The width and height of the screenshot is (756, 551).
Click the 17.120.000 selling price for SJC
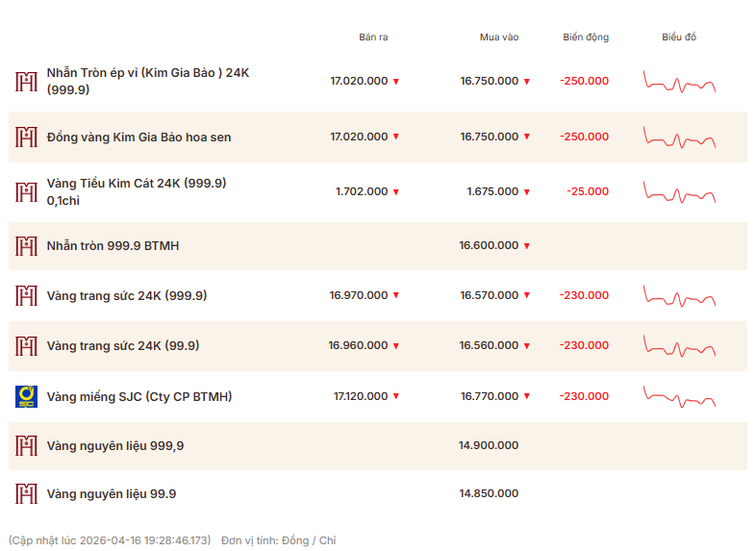tap(361, 396)
